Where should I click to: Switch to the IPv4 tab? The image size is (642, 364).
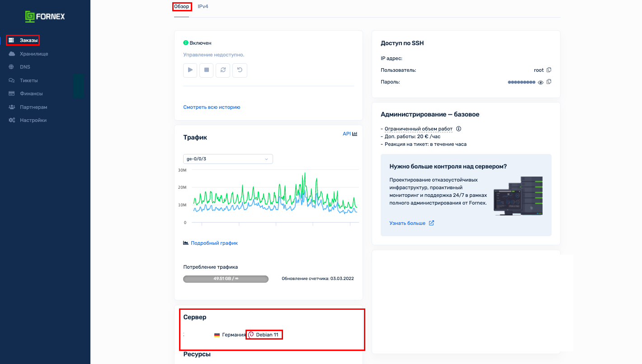coord(203,7)
